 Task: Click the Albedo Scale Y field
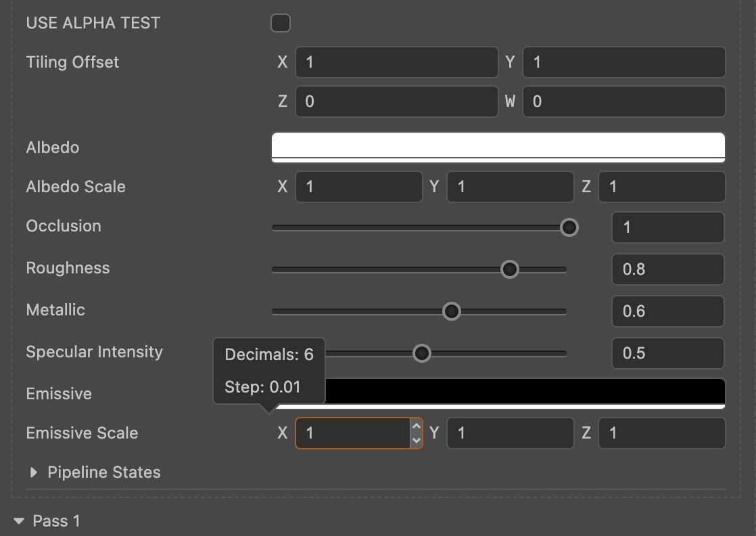click(510, 187)
